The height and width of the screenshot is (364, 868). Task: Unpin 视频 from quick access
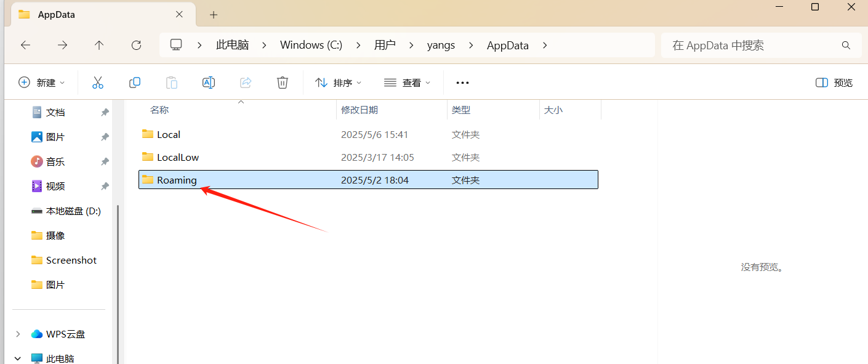pos(105,186)
